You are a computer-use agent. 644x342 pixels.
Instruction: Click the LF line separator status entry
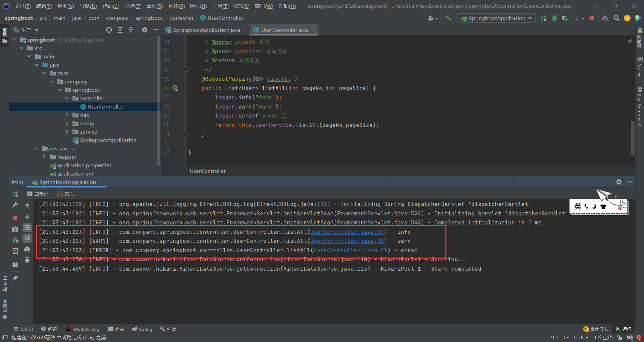[x=566, y=338]
